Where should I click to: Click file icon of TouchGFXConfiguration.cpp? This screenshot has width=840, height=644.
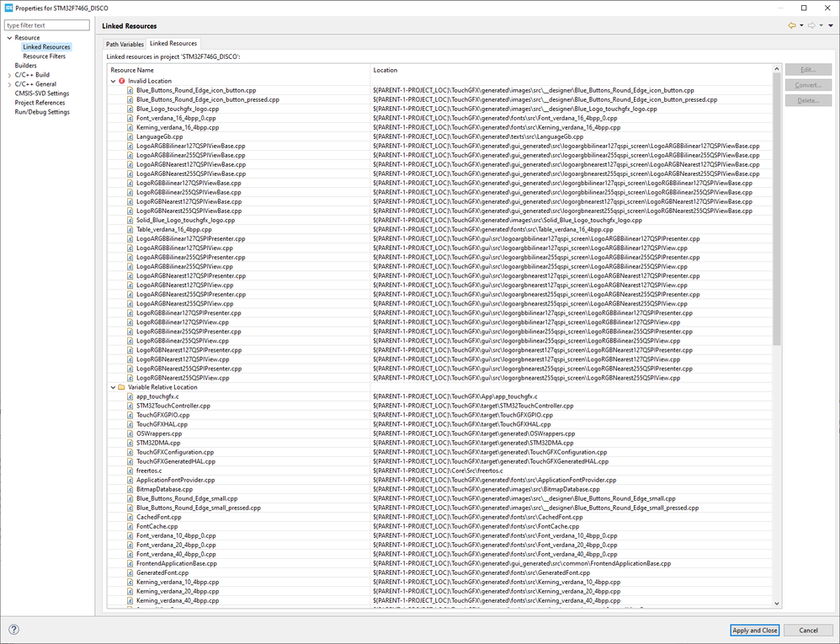coord(130,452)
